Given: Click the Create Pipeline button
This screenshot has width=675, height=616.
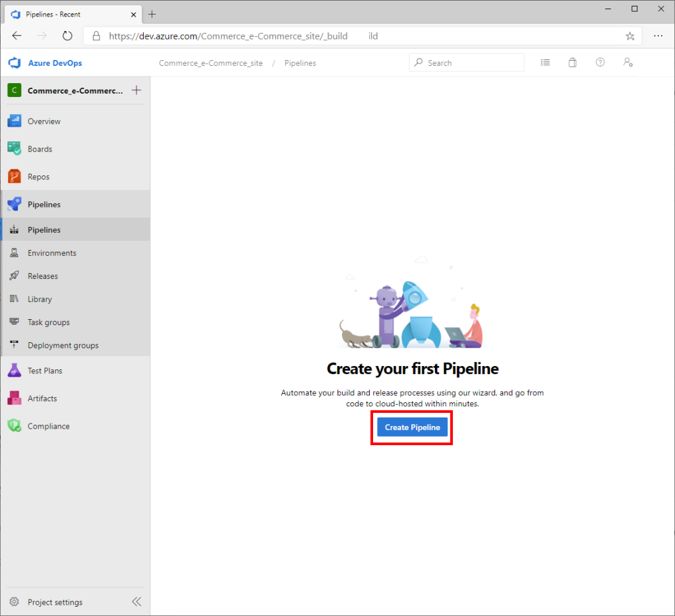Looking at the screenshot, I should [411, 427].
